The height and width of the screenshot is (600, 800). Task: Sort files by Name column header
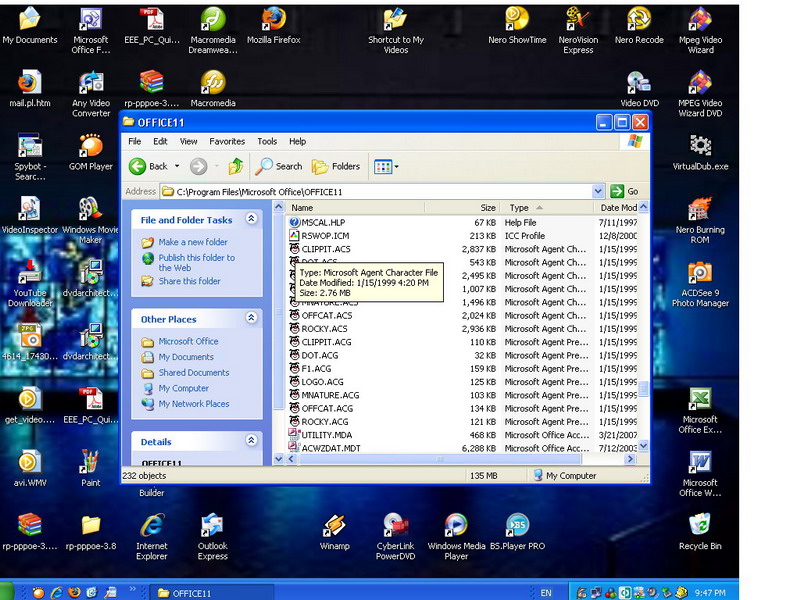tap(355, 208)
